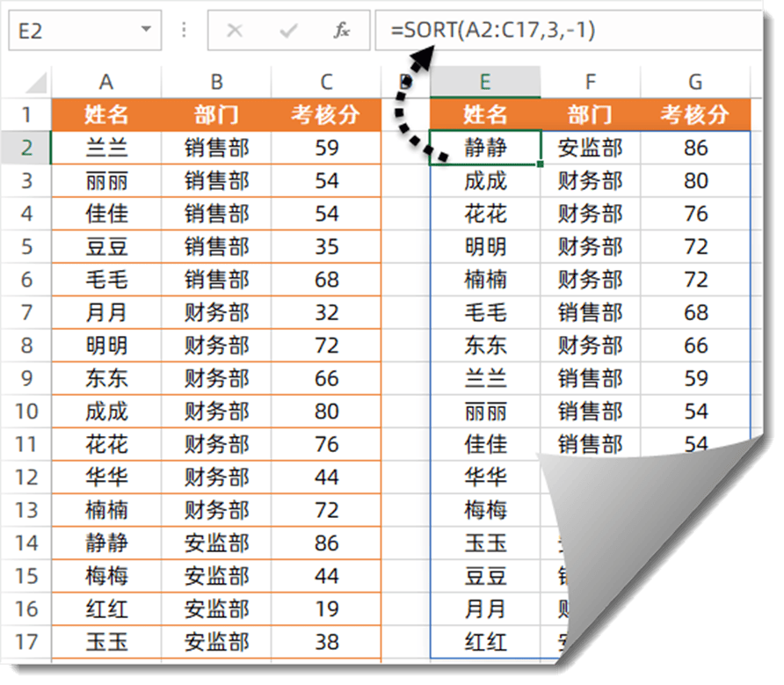Select column B header

216,82
